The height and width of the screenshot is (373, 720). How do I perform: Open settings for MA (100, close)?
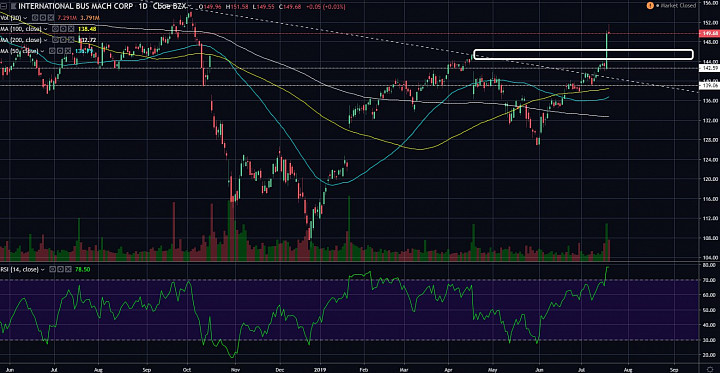63,29
